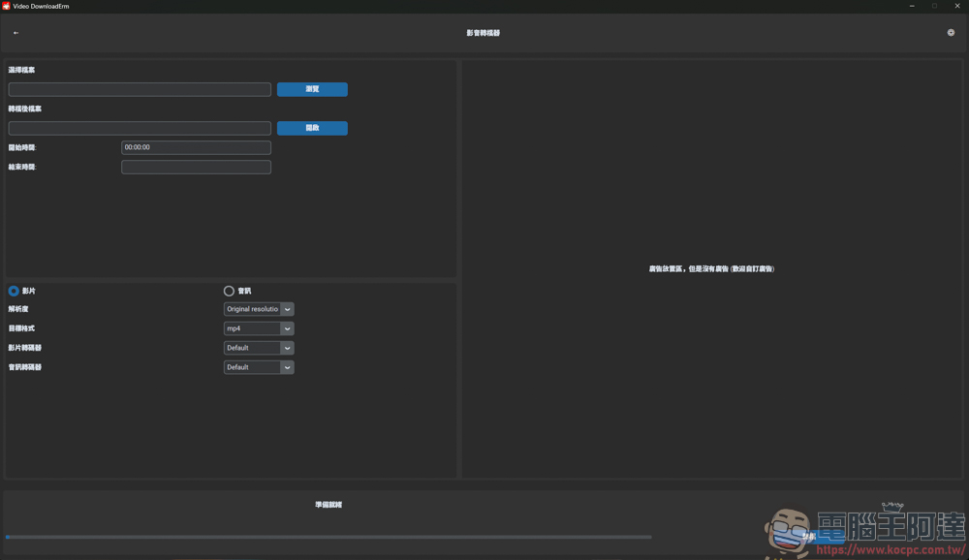Viewport: 969px width, 560px height.
Task: Click the 開啟 open button
Action: (312, 128)
